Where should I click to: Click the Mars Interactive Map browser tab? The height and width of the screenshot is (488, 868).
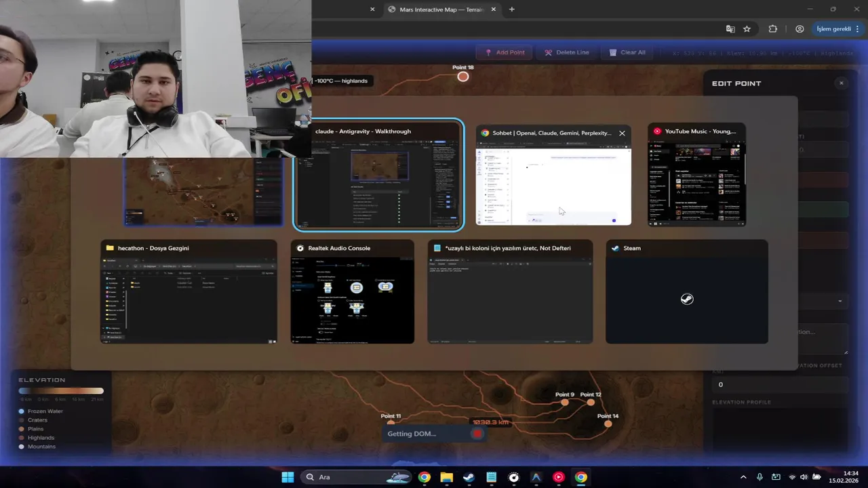click(x=441, y=9)
